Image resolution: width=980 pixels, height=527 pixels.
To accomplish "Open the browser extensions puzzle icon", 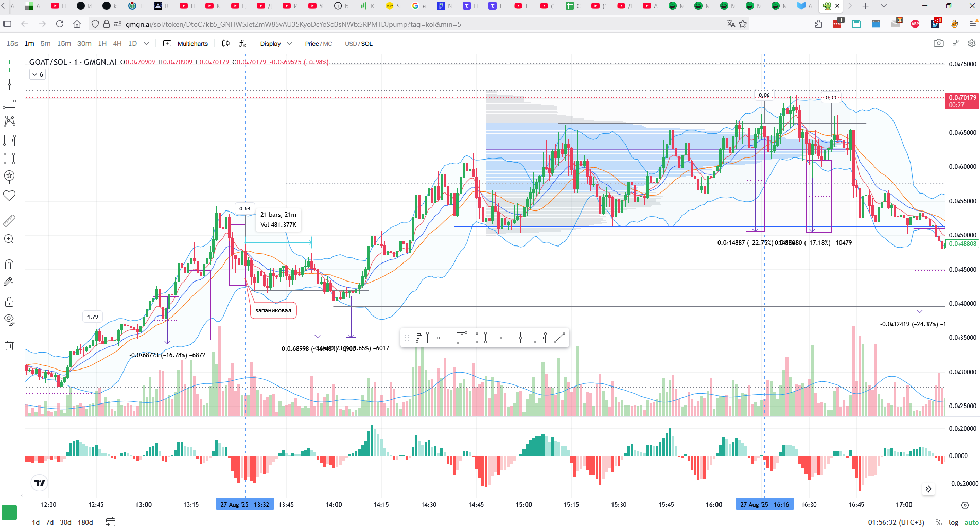I will (x=819, y=24).
